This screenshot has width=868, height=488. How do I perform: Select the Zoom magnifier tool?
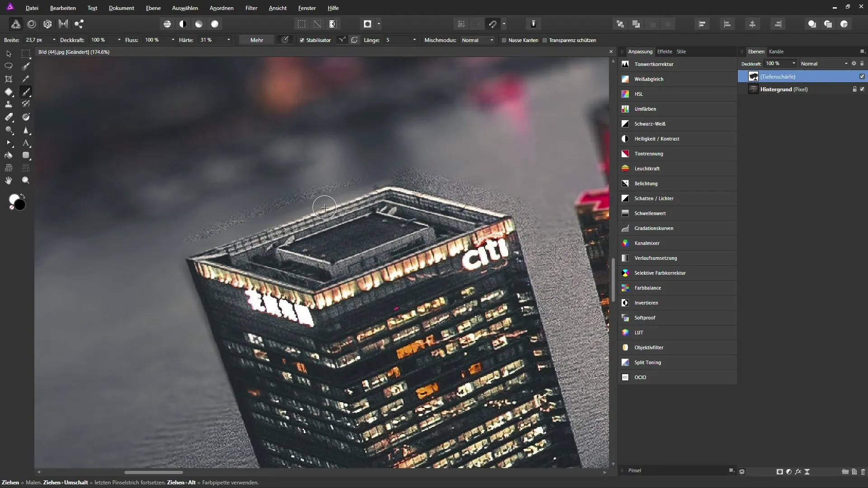[26, 180]
